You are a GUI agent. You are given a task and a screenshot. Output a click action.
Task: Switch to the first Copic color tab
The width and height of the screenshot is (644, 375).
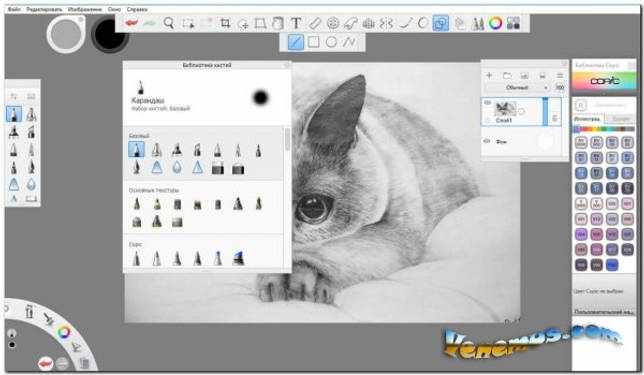(587, 119)
